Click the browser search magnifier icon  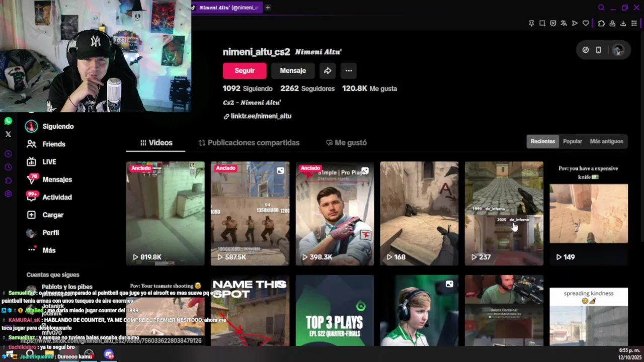601,8
